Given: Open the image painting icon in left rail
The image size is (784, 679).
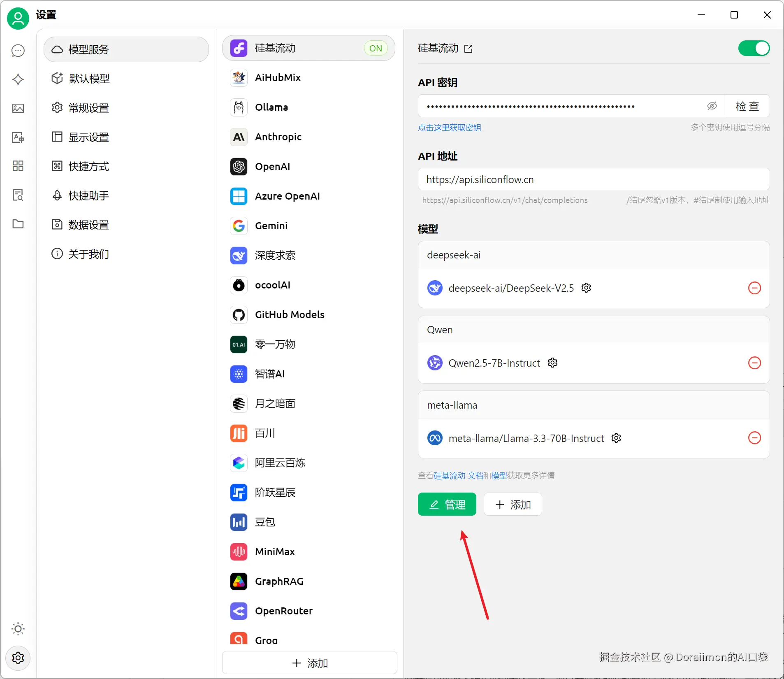Looking at the screenshot, I should 18,108.
